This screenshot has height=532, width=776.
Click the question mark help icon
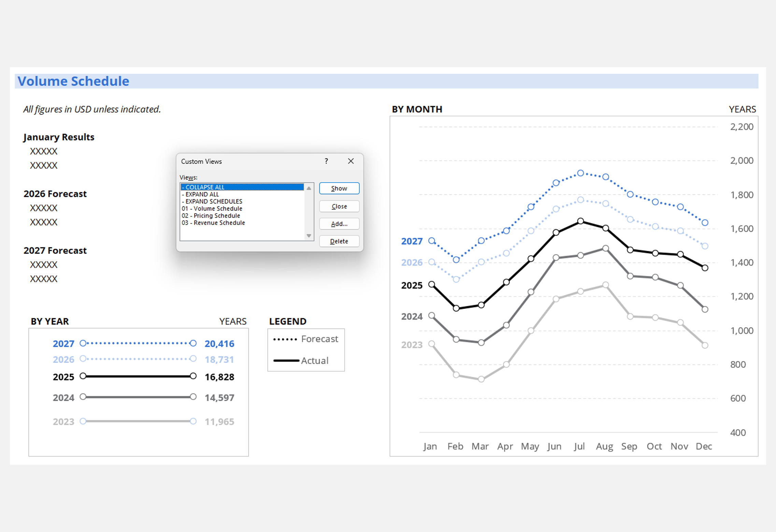tap(326, 161)
